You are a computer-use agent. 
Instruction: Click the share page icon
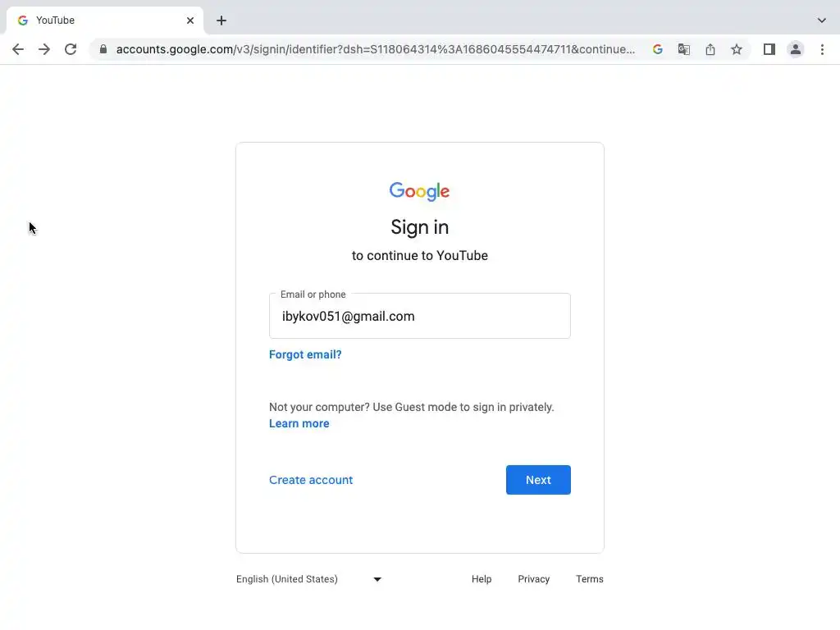pos(710,49)
